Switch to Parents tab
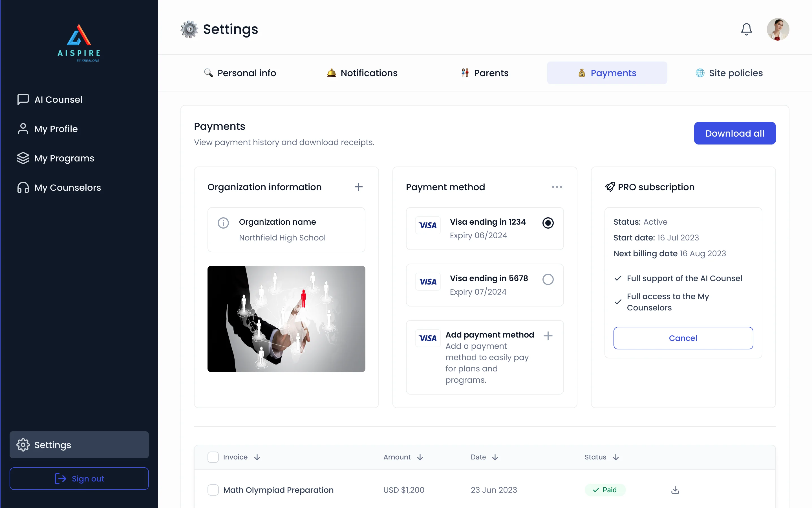 pos(485,73)
